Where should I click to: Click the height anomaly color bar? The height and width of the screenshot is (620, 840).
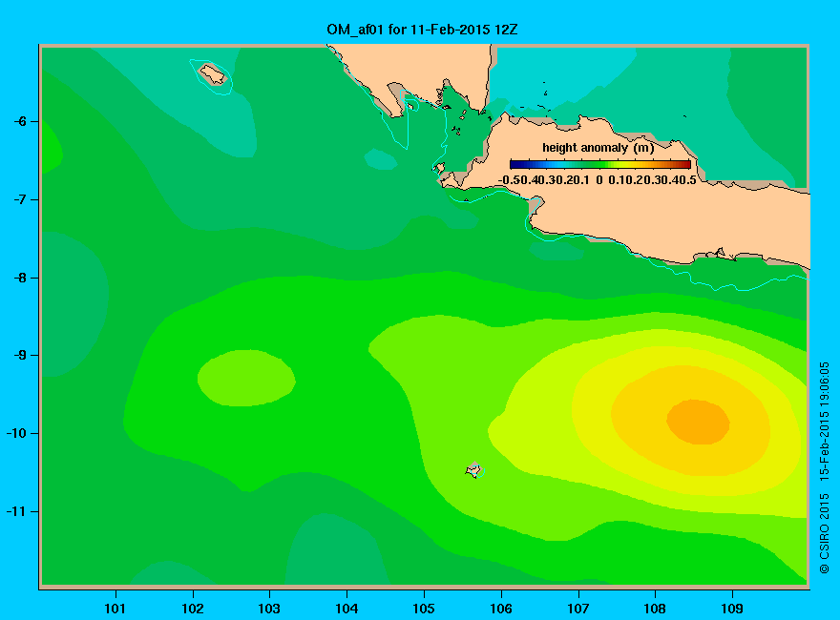click(x=600, y=164)
